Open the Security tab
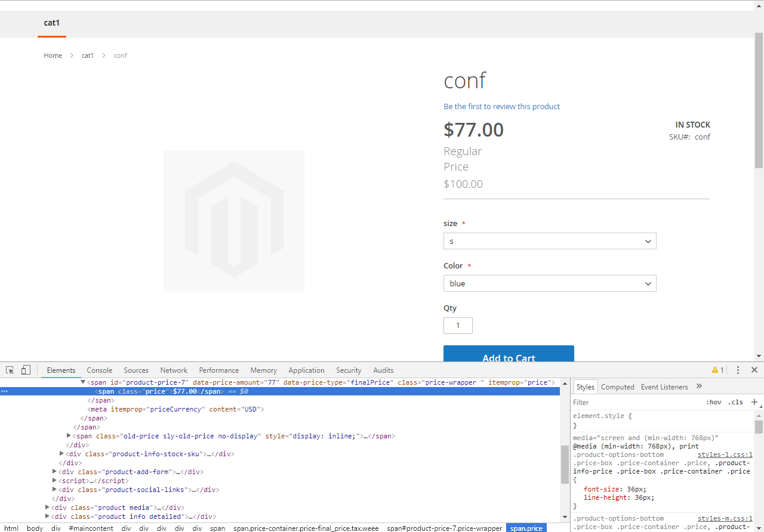Image resolution: width=764 pixels, height=532 pixels. pos(349,370)
